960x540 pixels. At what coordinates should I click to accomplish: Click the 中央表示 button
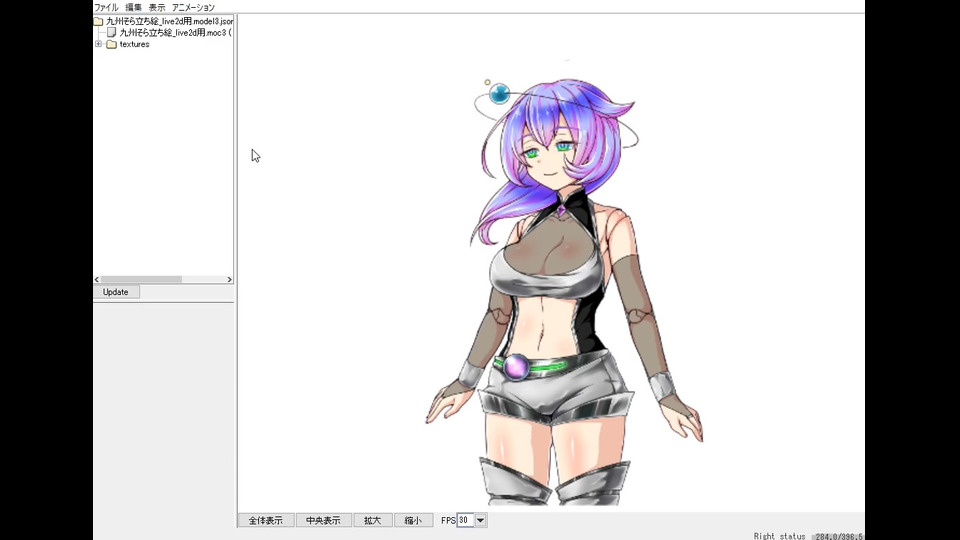point(323,520)
